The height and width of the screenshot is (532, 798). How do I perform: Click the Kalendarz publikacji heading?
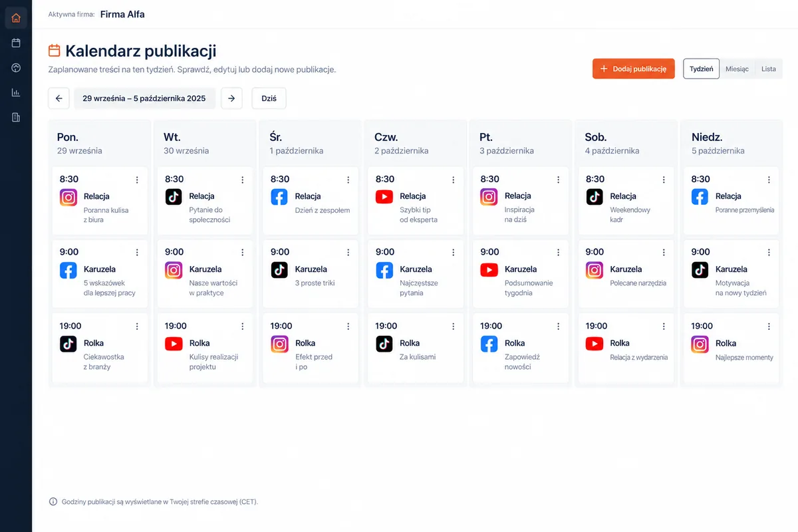coord(141,51)
